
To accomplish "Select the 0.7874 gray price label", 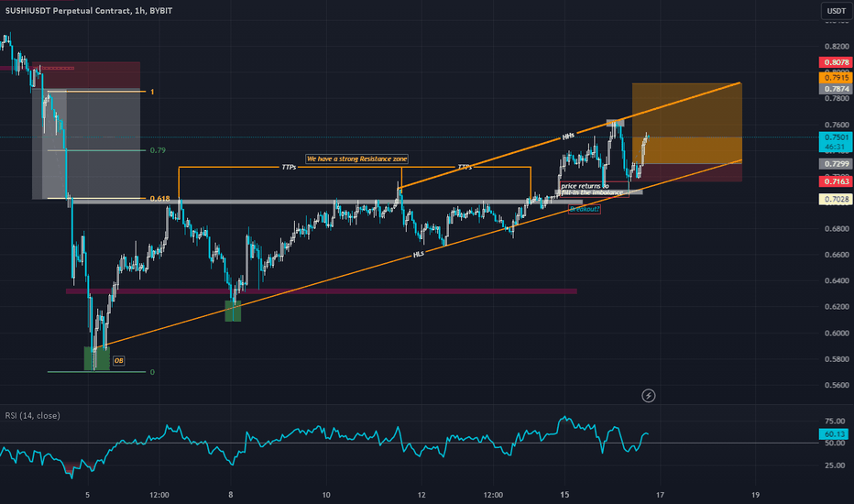I will 836,89.
